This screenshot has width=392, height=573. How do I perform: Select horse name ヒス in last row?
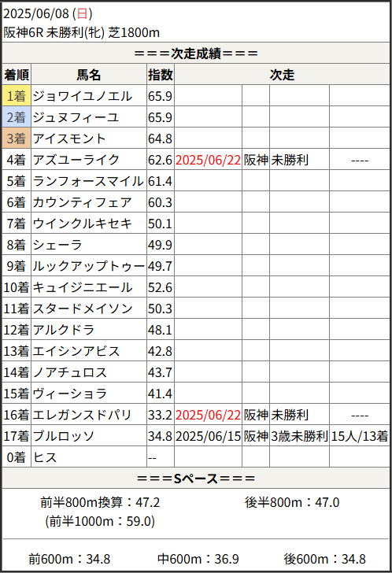pyautogui.click(x=45, y=457)
